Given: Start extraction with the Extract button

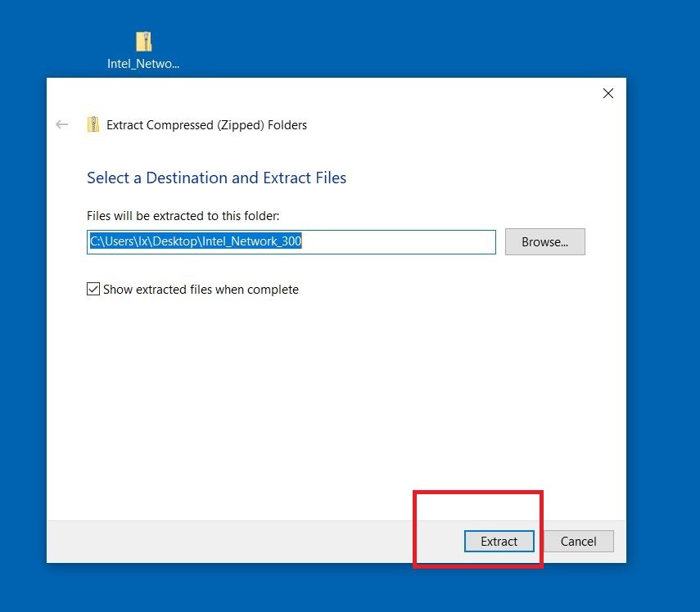Looking at the screenshot, I should coord(499,542).
